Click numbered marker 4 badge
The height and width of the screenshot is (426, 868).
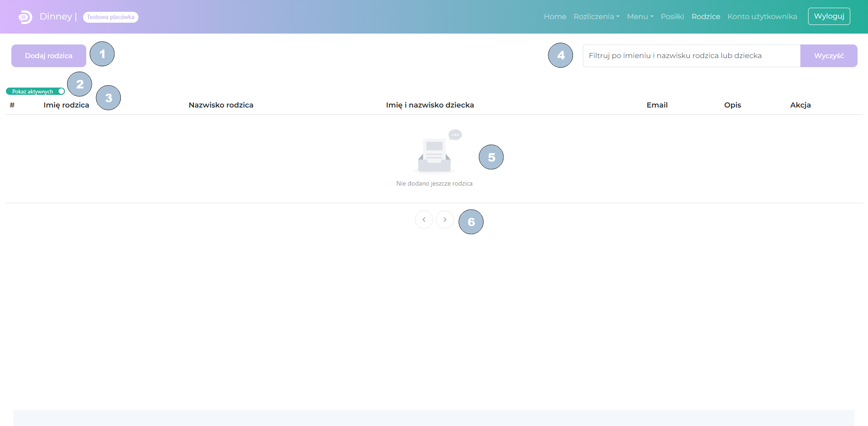pos(561,55)
